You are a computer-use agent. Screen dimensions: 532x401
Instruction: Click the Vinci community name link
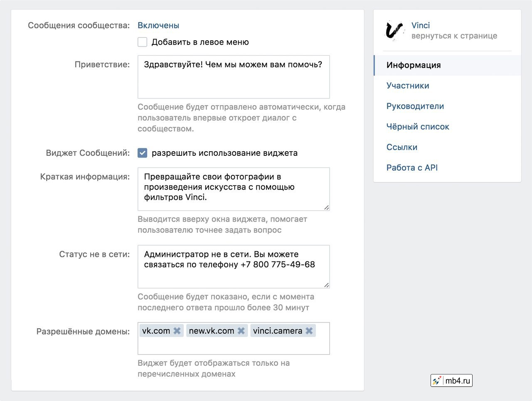pos(421,25)
